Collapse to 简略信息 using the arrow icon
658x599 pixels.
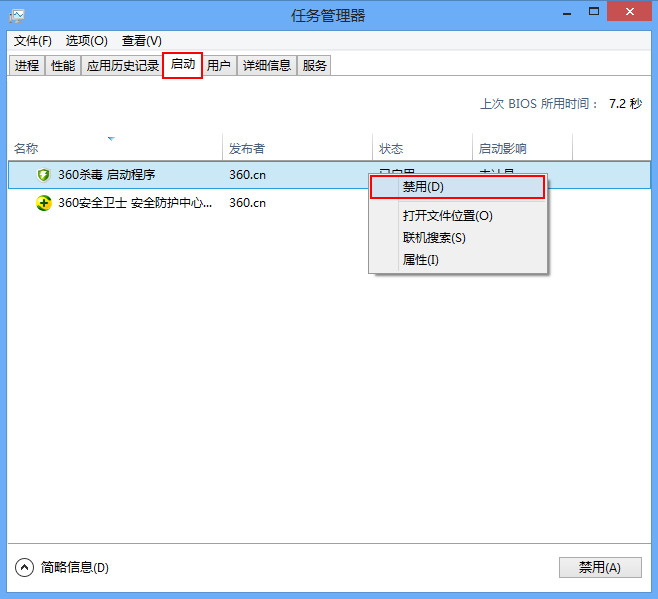pos(25,567)
